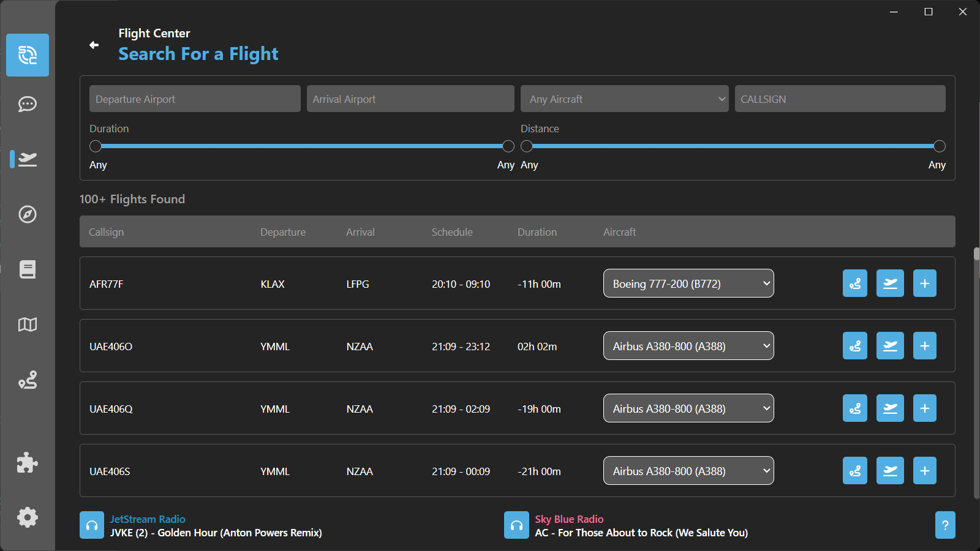Image resolution: width=980 pixels, height=551 pixels.
Task: Click the airplane button for UAE406O flight
Action: (890, 346)
